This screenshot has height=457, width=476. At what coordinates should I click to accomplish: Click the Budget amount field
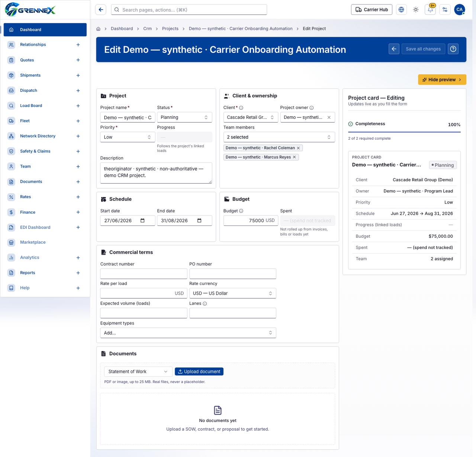click(251, 221)
